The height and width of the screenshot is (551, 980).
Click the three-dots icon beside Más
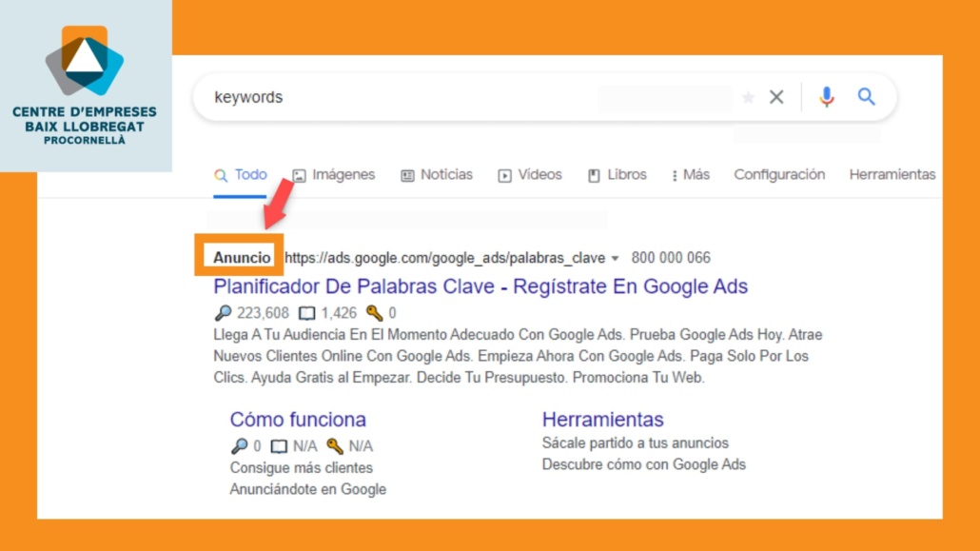pos(675,176)
